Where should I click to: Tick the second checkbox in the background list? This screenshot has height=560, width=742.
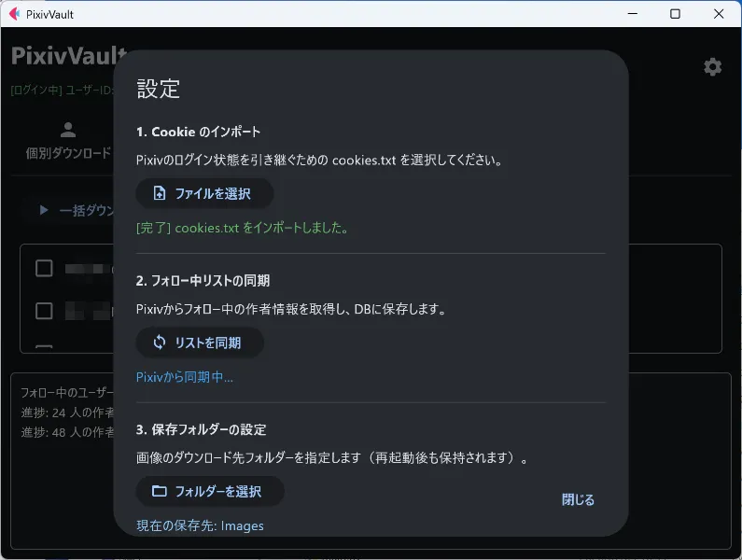[44, 311]
